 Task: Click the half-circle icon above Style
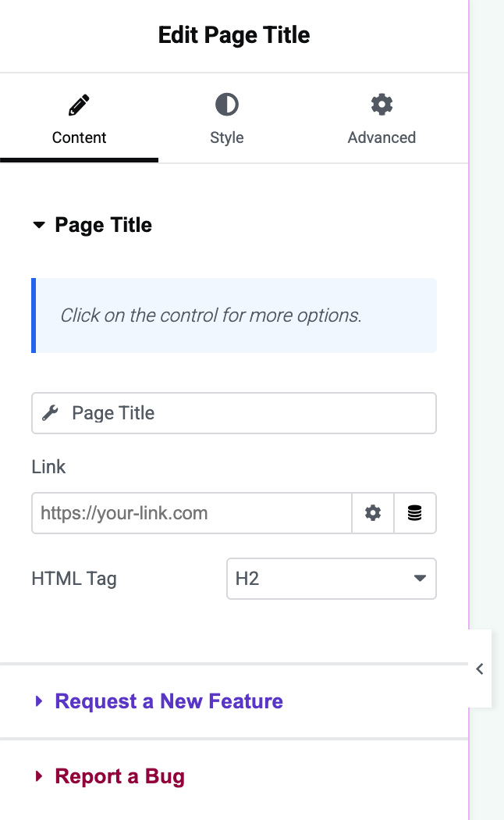(226, 105)
